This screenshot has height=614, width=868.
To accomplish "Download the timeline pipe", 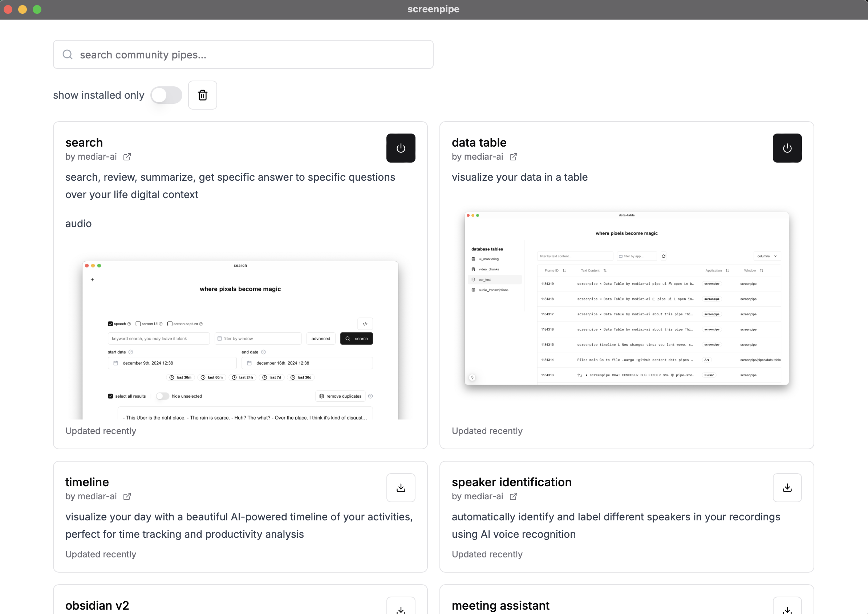I will 401,488.
